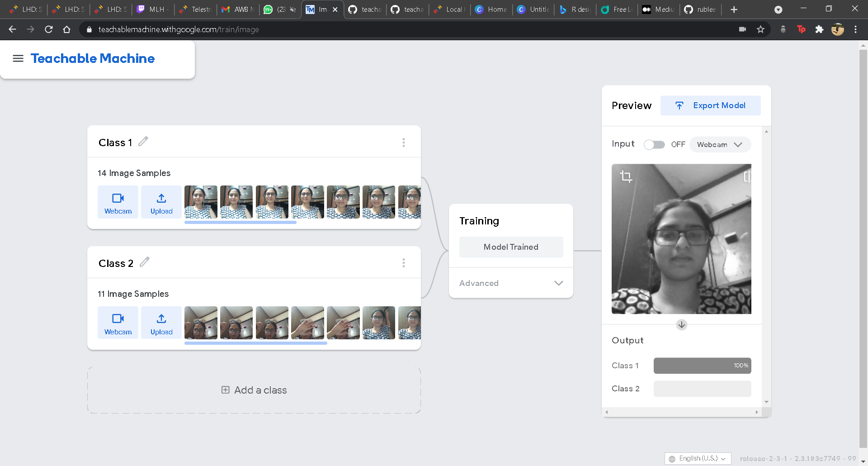Open the Class 1 three-dot options menu

(404, 143)
